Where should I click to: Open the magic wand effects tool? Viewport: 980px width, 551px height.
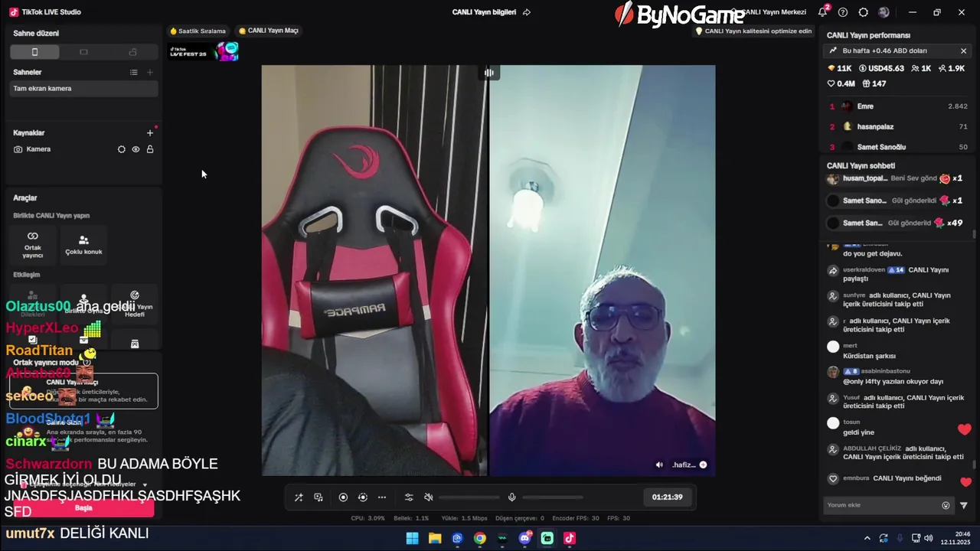(x=299, y=497)
